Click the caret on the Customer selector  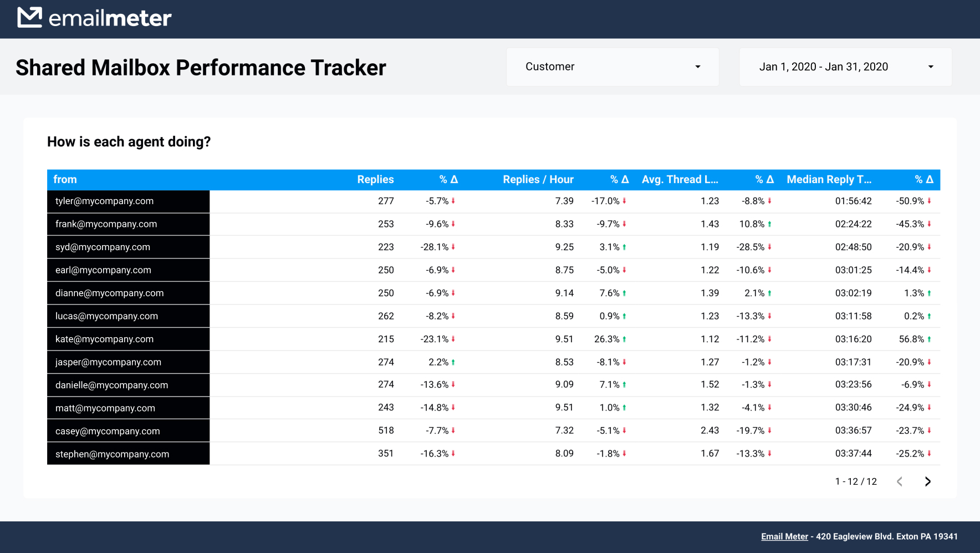tap(697, 67)
